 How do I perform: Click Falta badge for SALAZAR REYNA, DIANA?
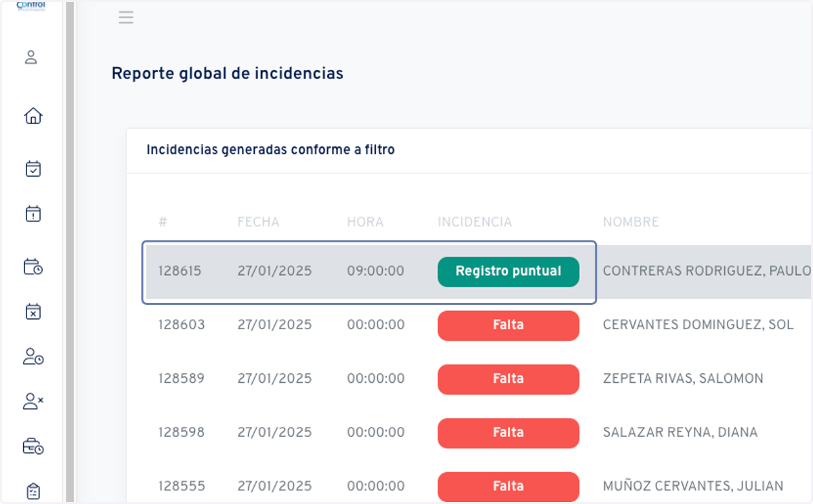(508, 432)
